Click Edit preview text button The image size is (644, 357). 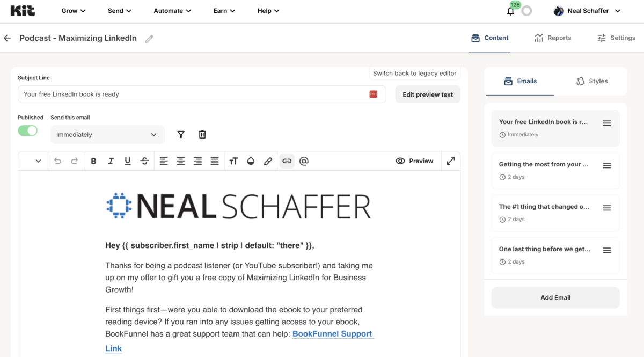pyautogui.click(x=428, y=94)
